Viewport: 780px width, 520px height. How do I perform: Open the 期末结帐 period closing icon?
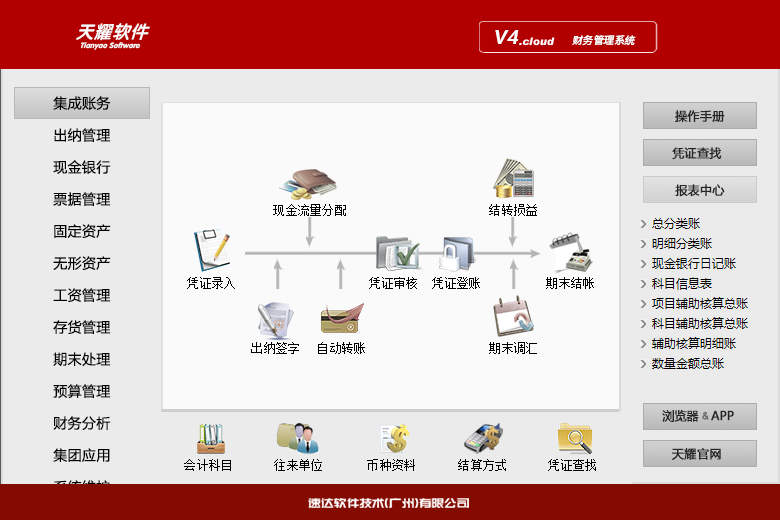(x=570, y=253)
